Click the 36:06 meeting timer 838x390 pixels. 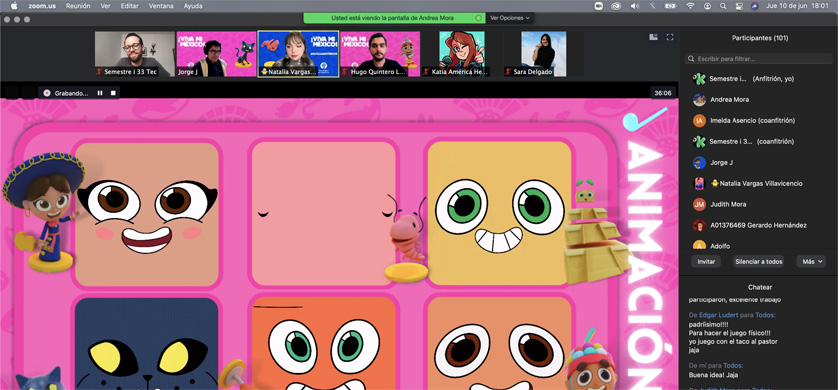pos(662,93)
